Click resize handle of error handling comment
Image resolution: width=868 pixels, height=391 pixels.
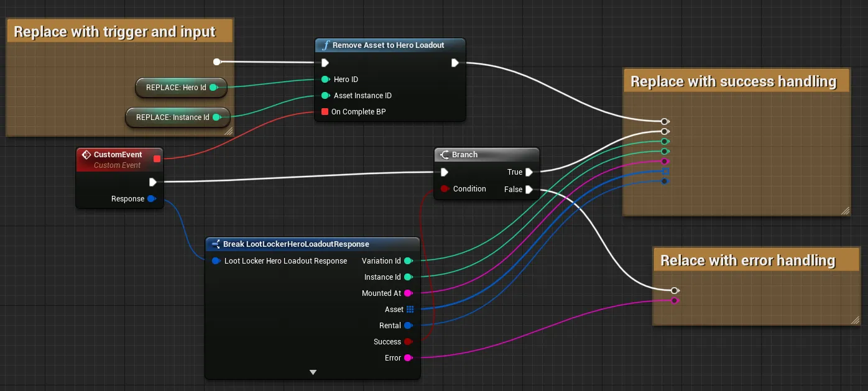point(854,320)
